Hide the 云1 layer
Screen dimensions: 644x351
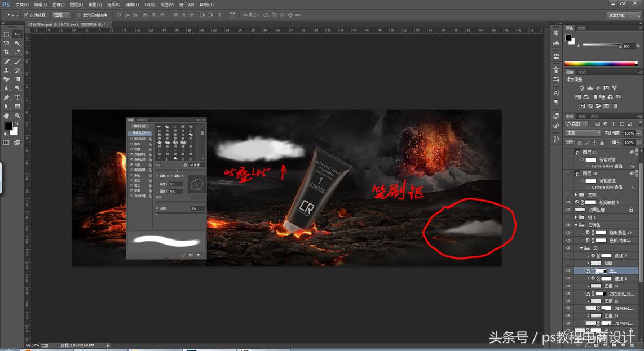pyautogui.click(x=568, y=271)
